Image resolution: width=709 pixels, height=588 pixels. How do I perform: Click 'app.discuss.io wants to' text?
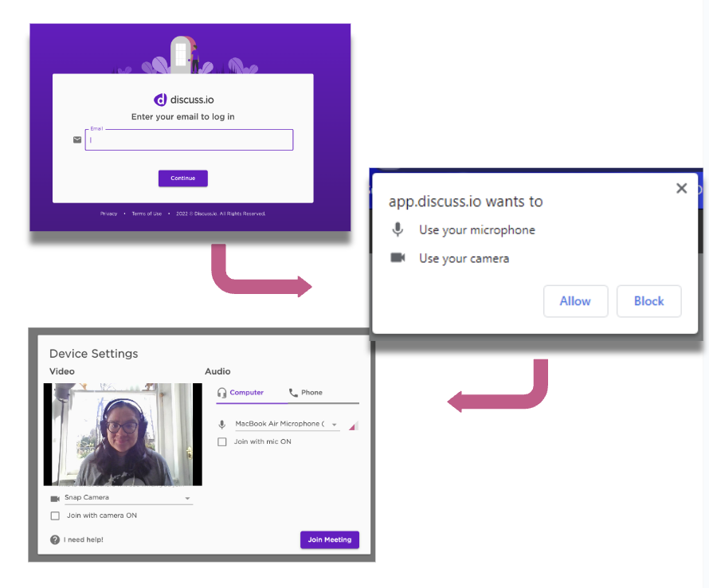click(465, 202)
